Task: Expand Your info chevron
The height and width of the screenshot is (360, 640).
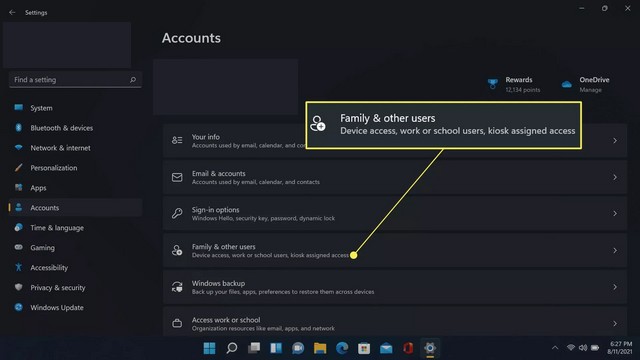Action: [615, 140]
